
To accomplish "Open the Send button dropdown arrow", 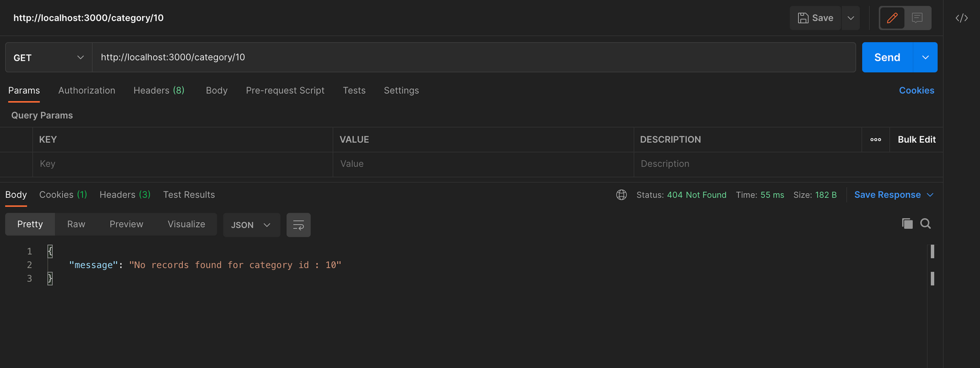I will click(x=925, y=57).
